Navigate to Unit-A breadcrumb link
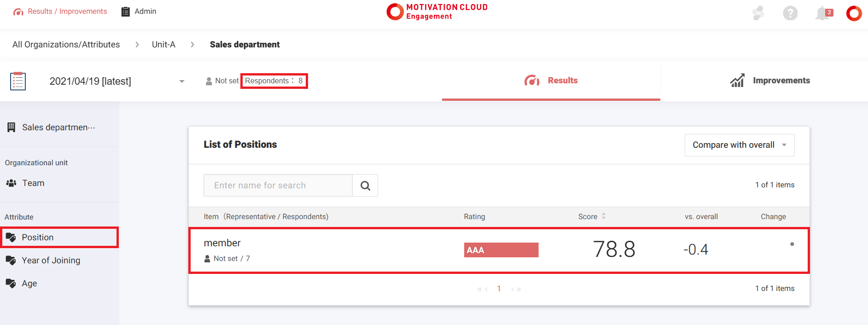 click(x=163, y=45)
